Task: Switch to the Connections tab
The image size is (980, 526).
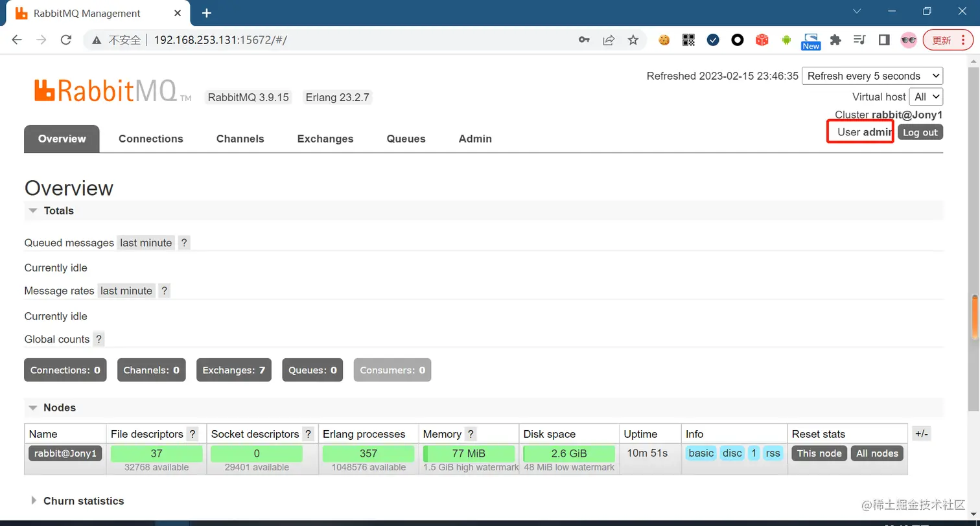Action: coord(151,139)
